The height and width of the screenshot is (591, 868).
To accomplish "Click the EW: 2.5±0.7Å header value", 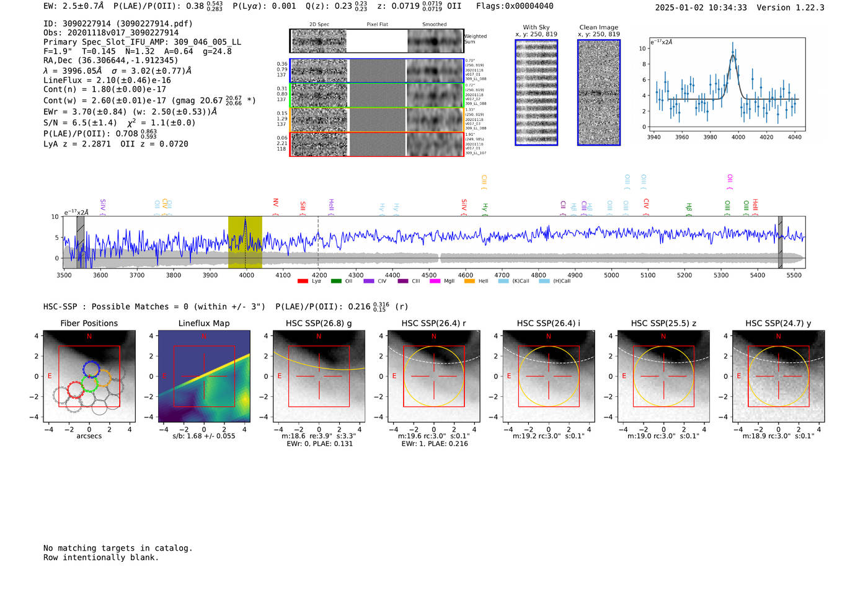I will tap(73, 6).
